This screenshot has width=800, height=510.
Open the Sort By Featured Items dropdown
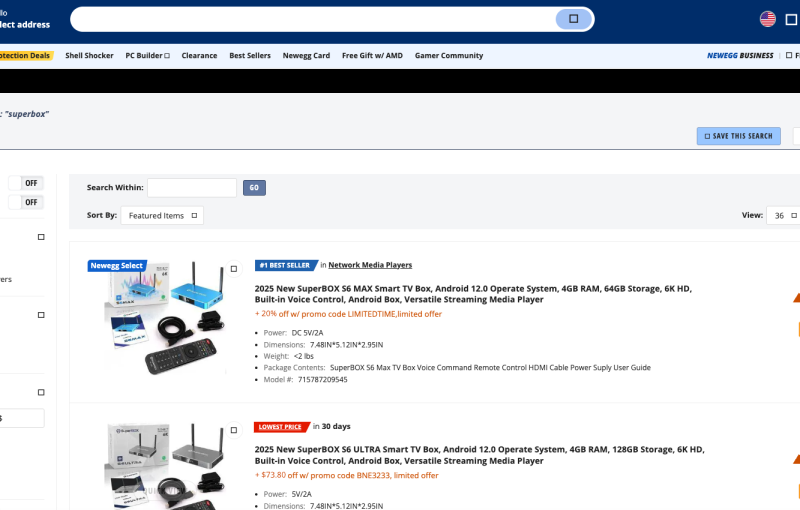point(165,215)
